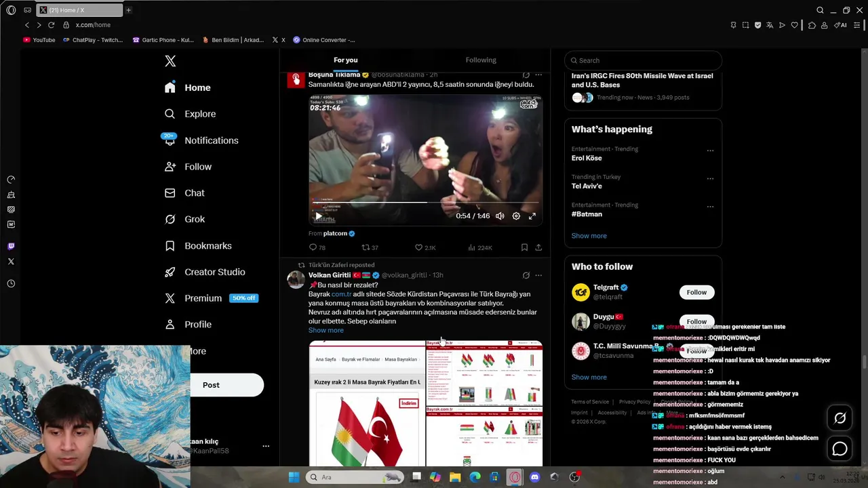Switch to the For you tab

click(345, 60)
